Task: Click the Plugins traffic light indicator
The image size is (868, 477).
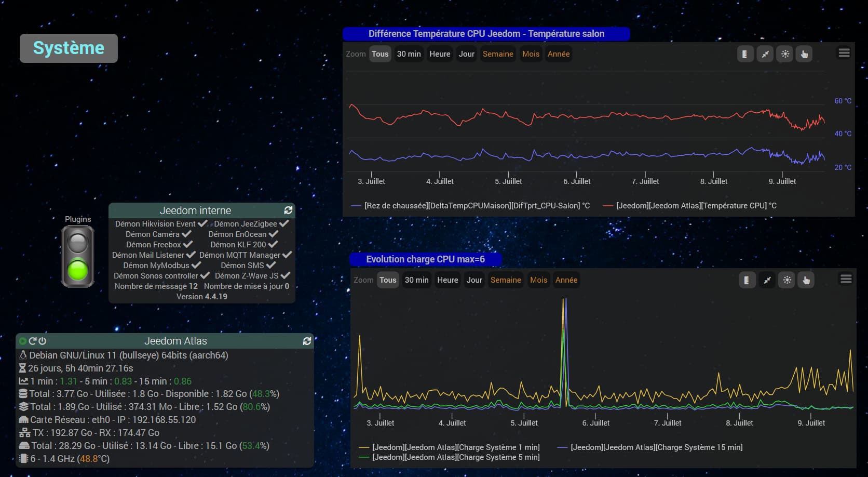Action: click(x=78, y=256)
